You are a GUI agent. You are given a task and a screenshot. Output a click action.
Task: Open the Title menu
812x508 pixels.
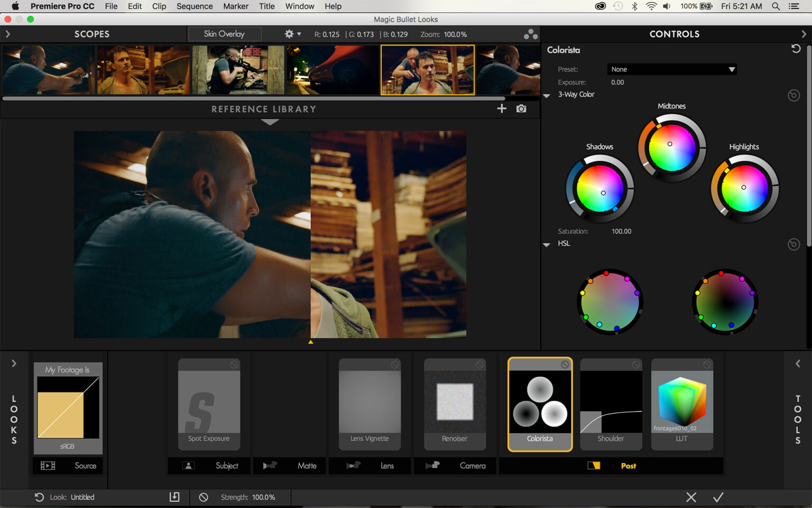point(266,6)
